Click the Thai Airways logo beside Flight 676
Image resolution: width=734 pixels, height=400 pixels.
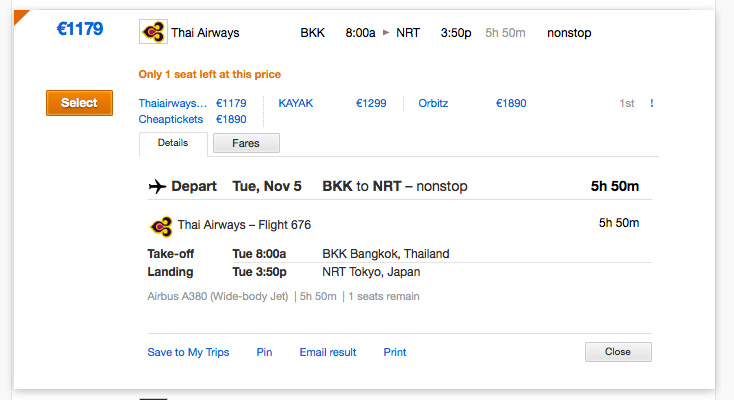[x=161, y=224]
